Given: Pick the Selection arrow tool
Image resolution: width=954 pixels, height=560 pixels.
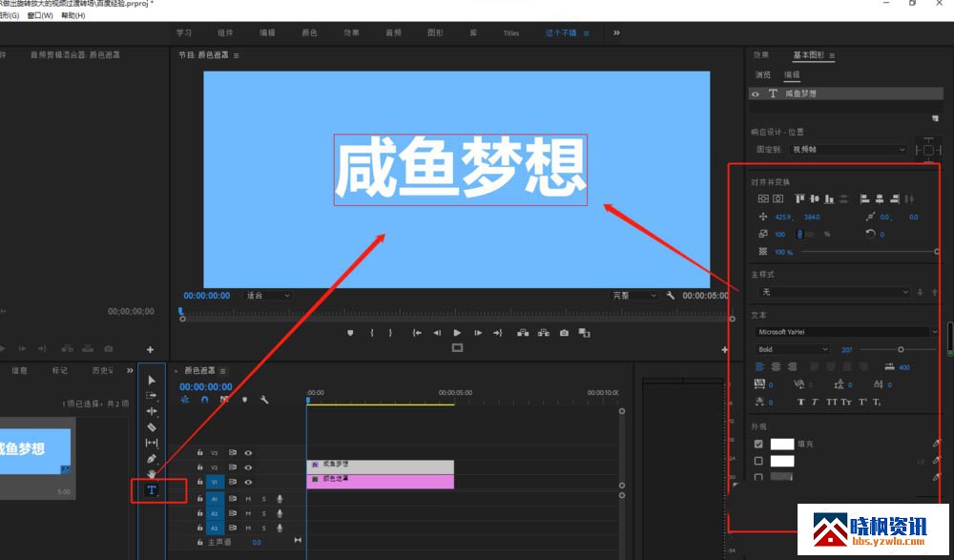Looking at the screenshot, I should (152, 380).
